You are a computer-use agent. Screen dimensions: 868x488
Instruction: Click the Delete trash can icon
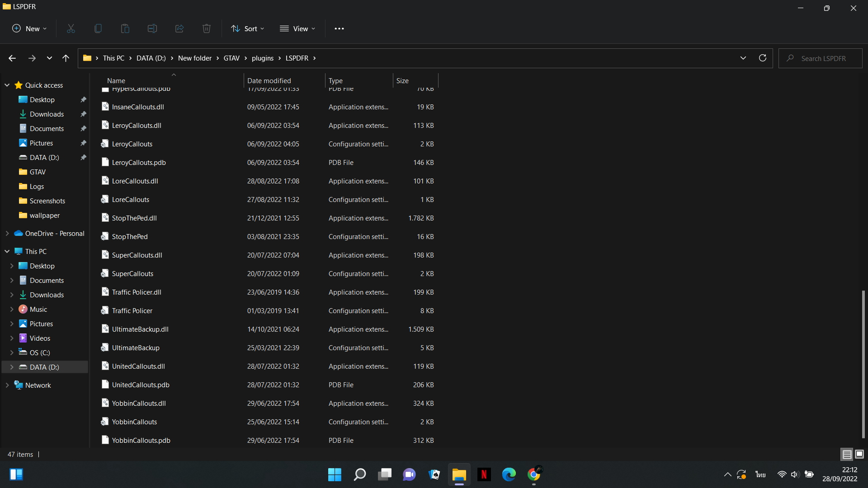pyautogui.click(x=207, y=28)
